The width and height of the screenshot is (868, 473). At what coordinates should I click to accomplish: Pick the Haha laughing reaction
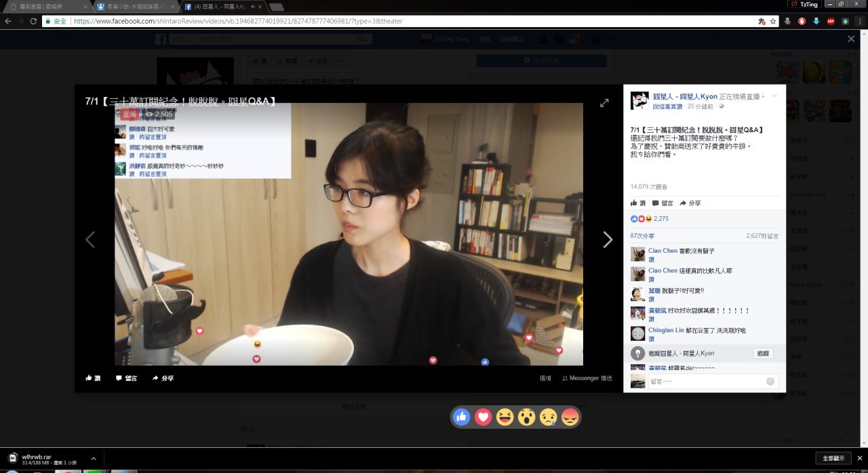[505, 417]
